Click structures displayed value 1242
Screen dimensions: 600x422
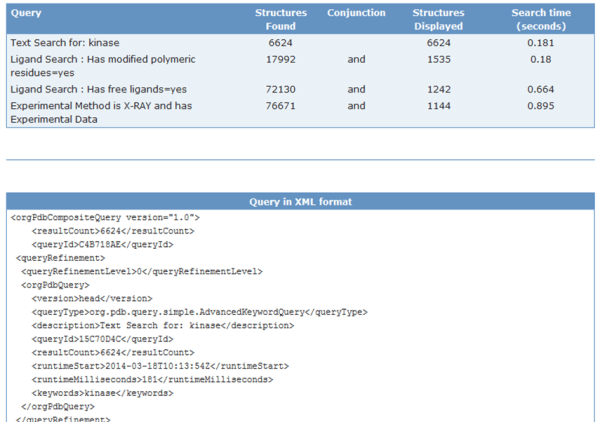[x=439, y=90]
